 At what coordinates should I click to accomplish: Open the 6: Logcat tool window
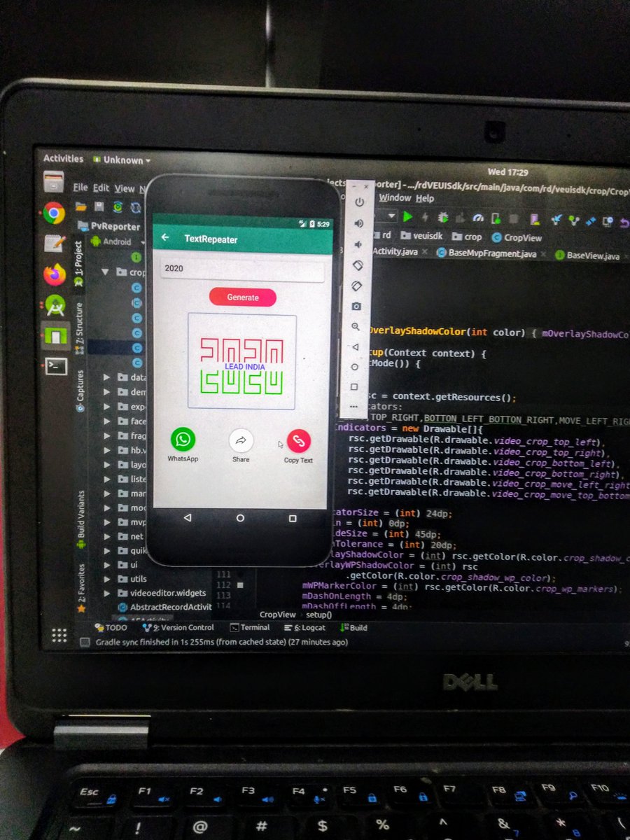point(304,628)
